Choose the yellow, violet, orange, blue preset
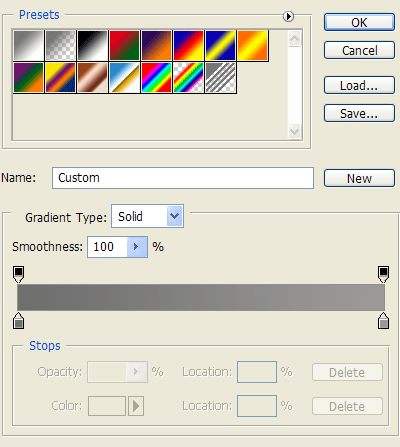Image resolution: width=400 pixels, height=447 pixels. coord(61,78)
